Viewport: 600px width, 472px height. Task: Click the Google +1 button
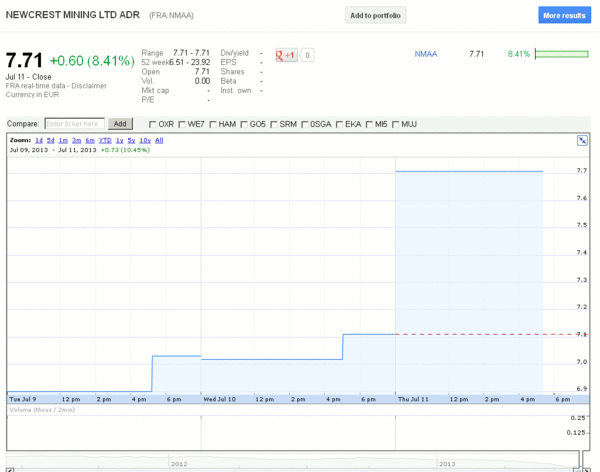tap(286, 55)
